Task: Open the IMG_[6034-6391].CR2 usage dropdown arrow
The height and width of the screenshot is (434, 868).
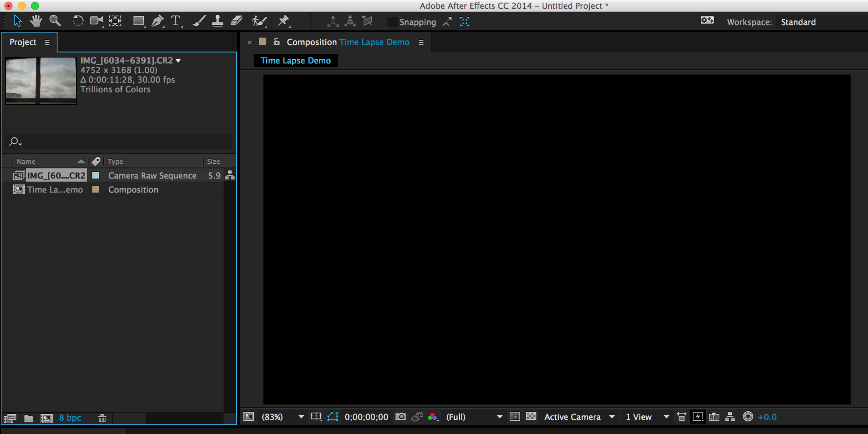Action: pyautogui.click(x=178, y=61)
